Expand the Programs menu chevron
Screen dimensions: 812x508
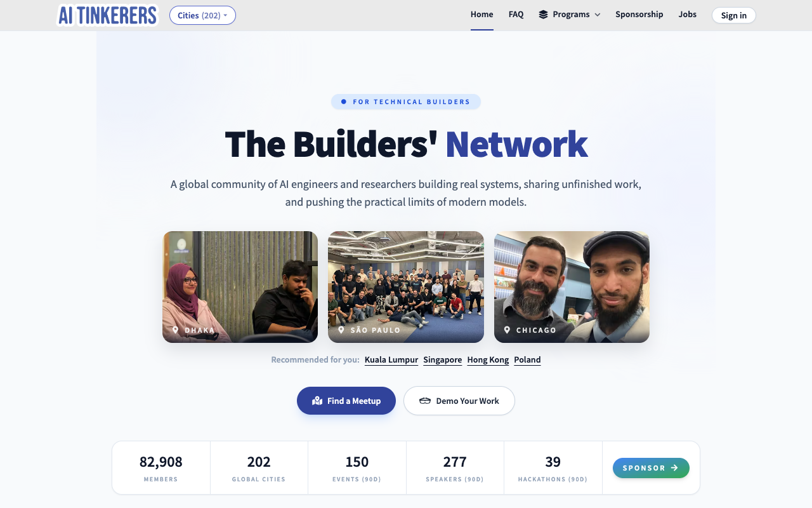coord(597,15)
